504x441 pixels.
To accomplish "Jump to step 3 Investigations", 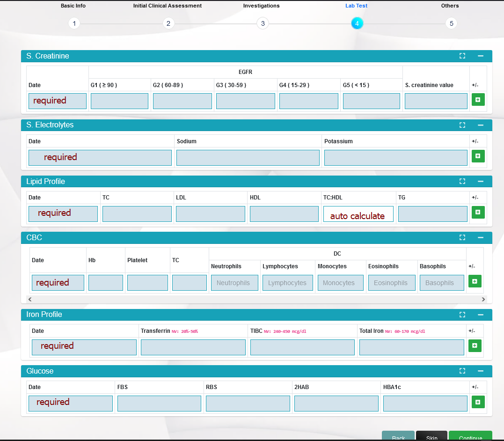I will (263, 23).
